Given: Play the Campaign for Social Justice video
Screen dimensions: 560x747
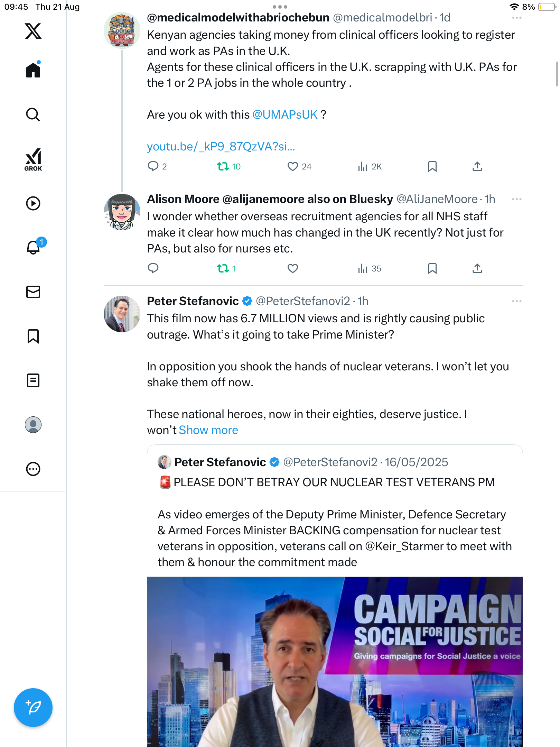Looking at the screenshot, I should point(335,661).
